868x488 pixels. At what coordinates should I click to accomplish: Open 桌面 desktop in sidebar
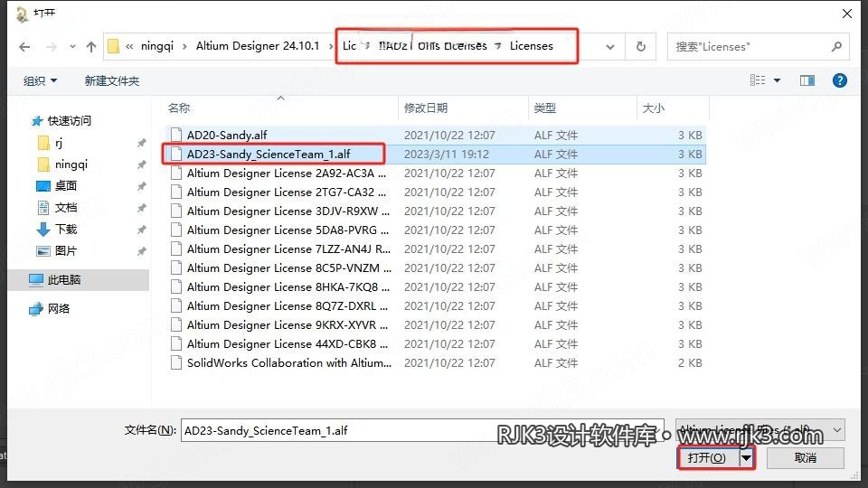click(66, 186)
